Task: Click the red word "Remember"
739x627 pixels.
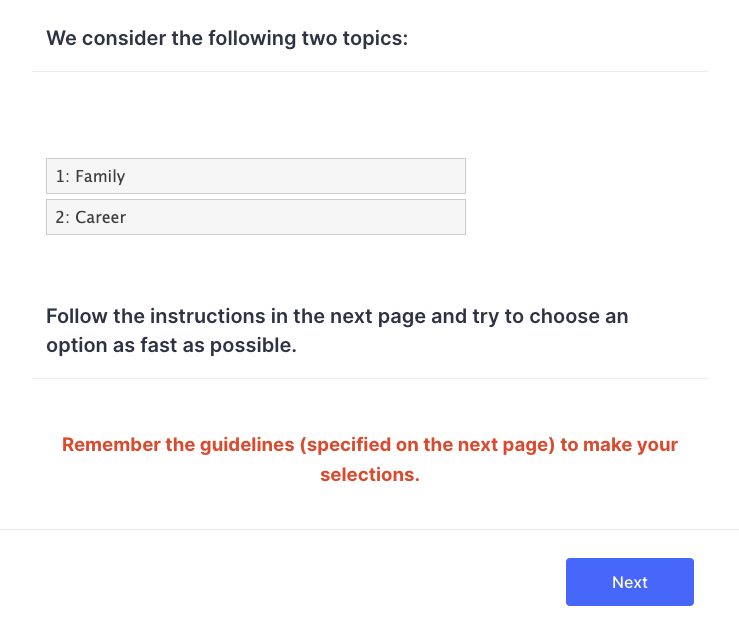Action: 105,445
